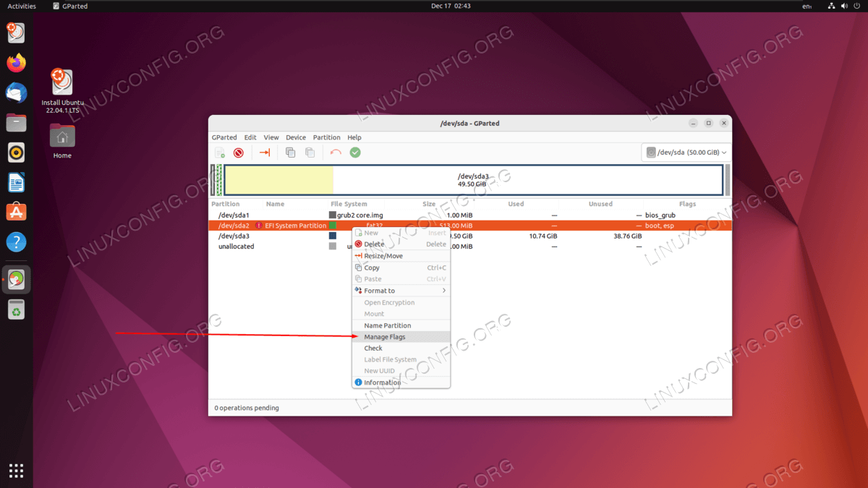Choose Delete in context menu
The width and height of the screenshot is (868, 488).
[401, 244]
